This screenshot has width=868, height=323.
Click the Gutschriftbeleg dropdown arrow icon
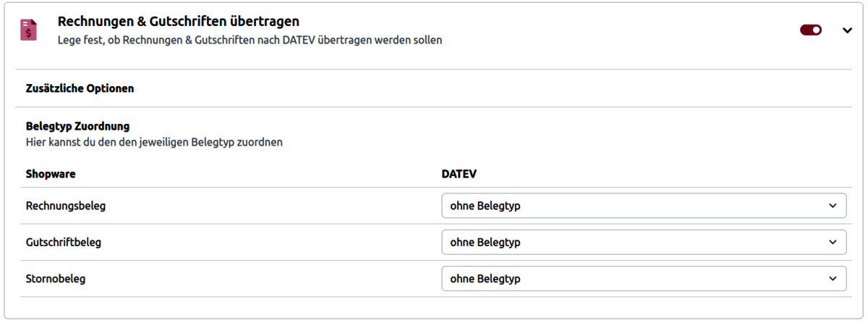coord(832,242)
